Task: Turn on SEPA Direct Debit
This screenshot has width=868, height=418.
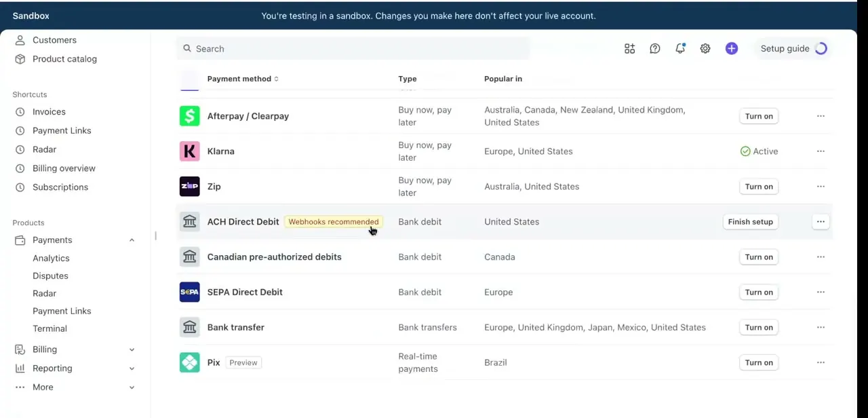Action: [x=759, y=292]
